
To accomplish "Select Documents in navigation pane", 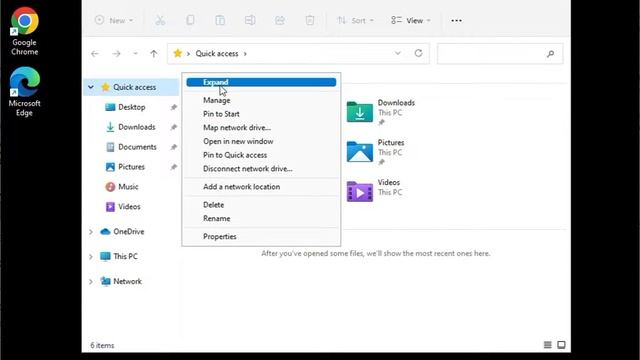I will tap(137, 147).
